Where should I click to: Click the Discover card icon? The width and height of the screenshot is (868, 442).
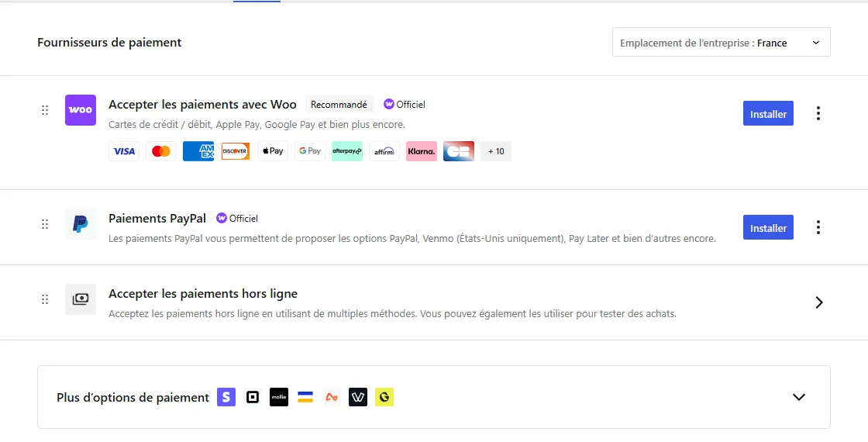[236, 151]
